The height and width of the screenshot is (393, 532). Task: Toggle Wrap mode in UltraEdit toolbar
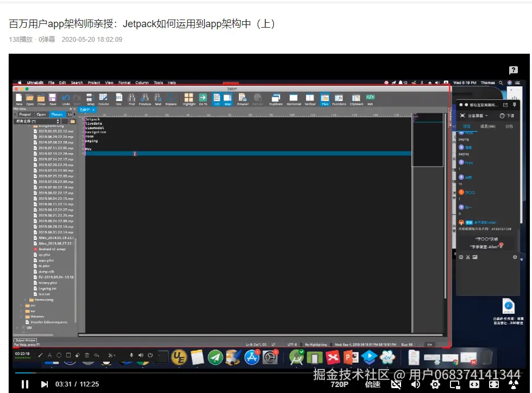pyautogui.click(x=91, y=99)
